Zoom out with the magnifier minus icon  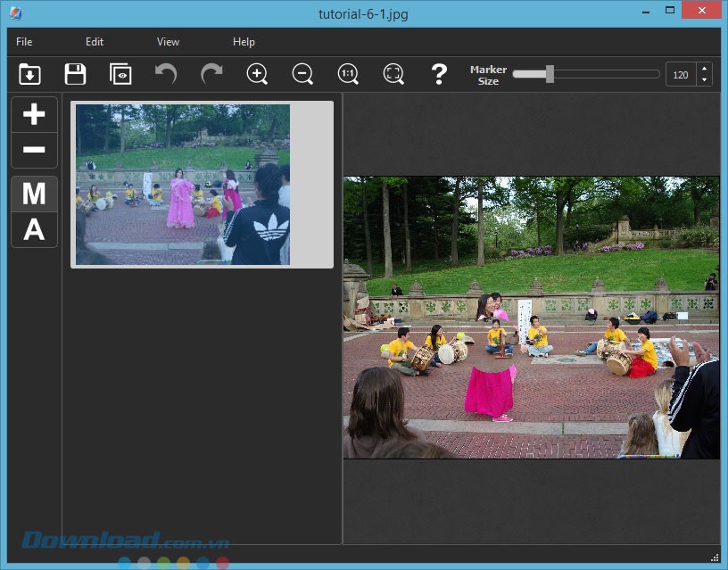coord(302,74)
